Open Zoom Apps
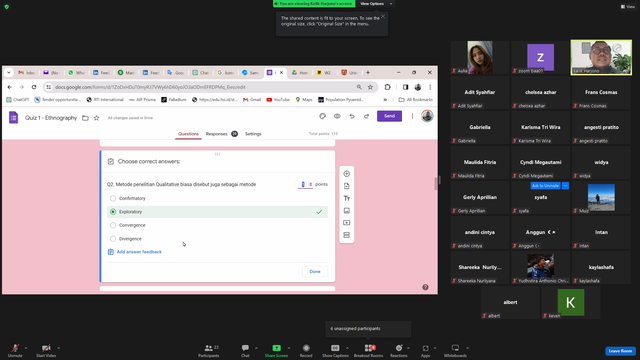 coord(425,350)
